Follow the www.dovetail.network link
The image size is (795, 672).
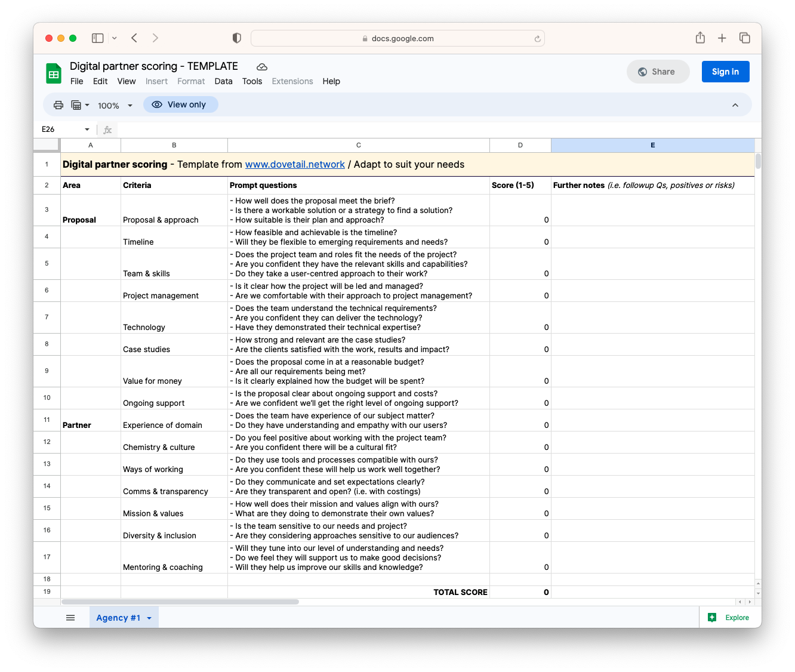295,164
